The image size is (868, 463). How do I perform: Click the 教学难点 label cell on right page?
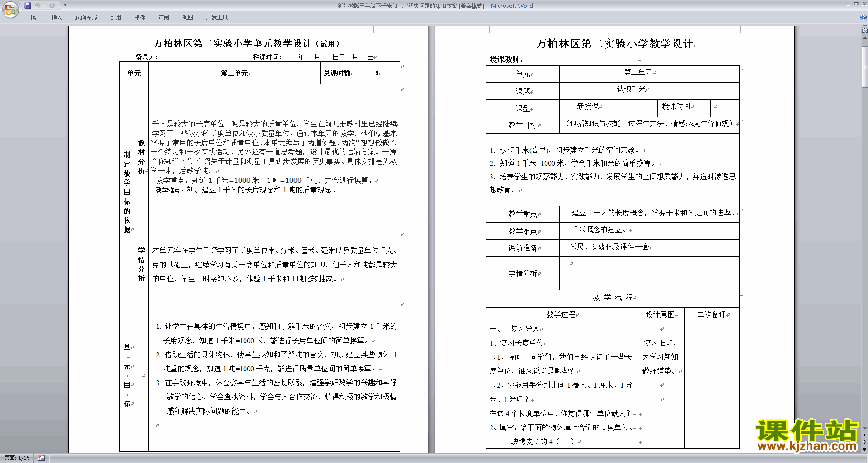point(523,231)
